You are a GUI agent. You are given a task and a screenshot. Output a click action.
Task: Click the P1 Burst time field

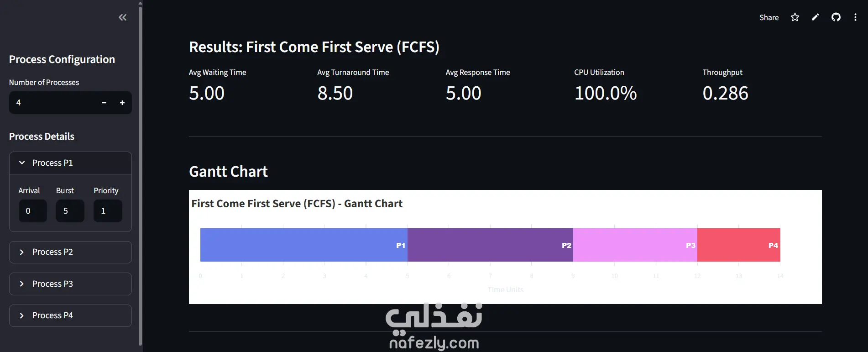(x=70, y=211)
